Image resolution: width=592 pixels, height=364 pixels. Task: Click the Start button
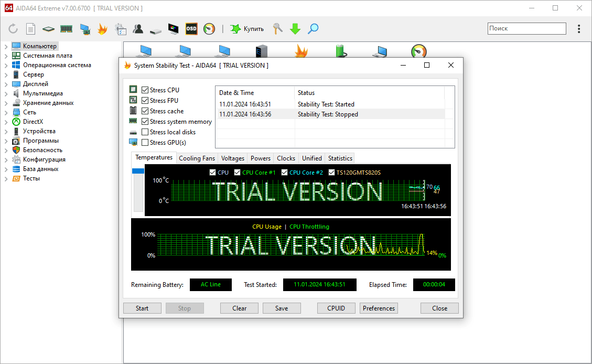(x=142, y=308)
